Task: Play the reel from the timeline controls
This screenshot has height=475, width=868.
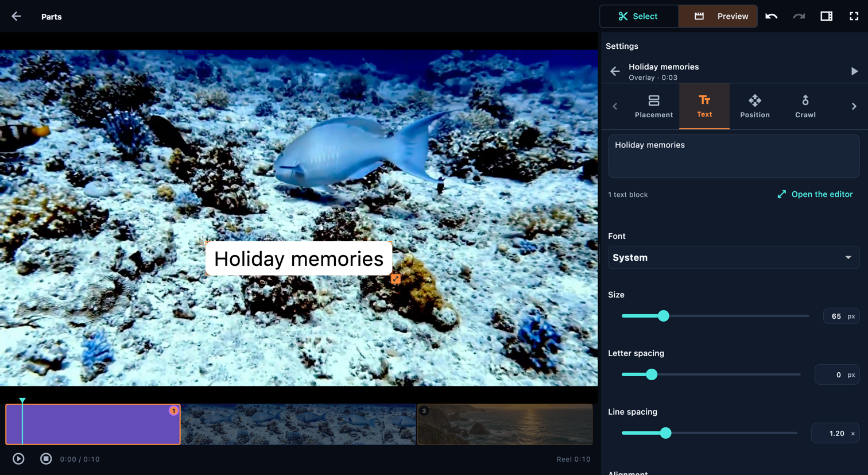Action: coord(18,459)
